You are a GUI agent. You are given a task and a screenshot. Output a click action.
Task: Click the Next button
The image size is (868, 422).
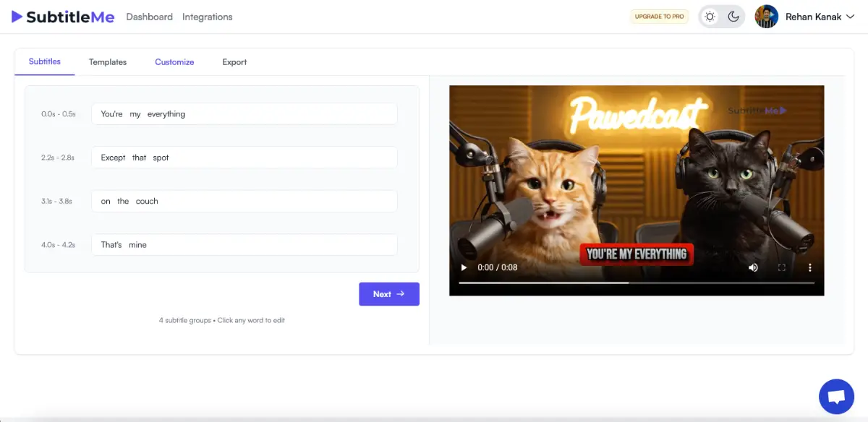pyautogui.click(x=389, y=294)
